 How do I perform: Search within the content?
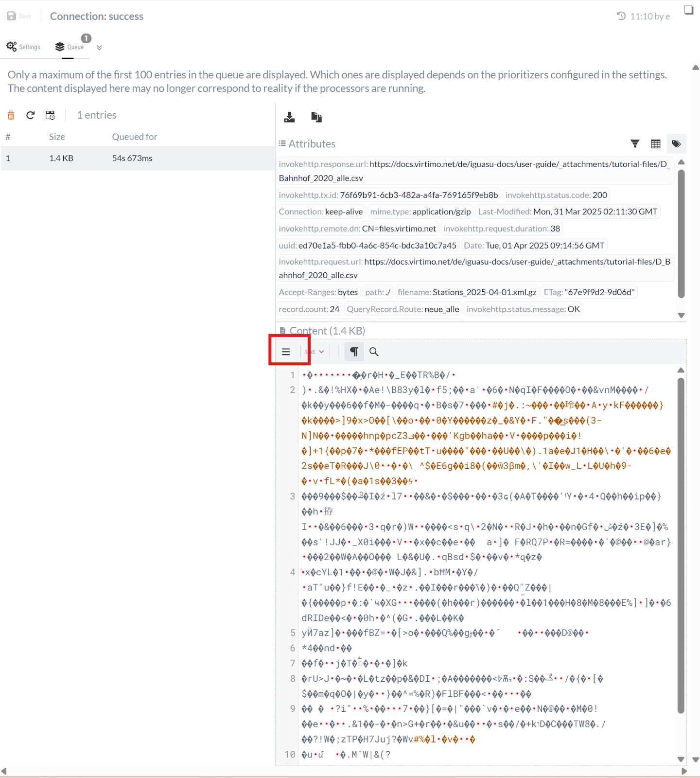pyautogui.click(x=374, y=352)
